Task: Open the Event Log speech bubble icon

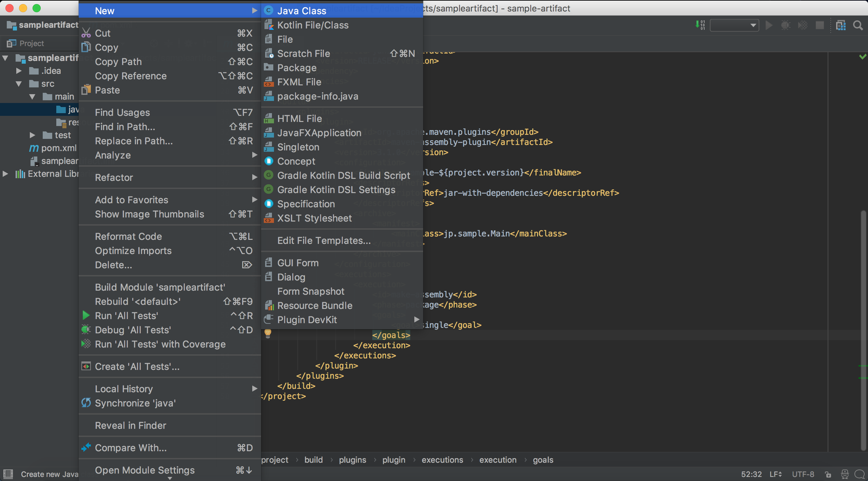Action: click(x=860, y=474)
